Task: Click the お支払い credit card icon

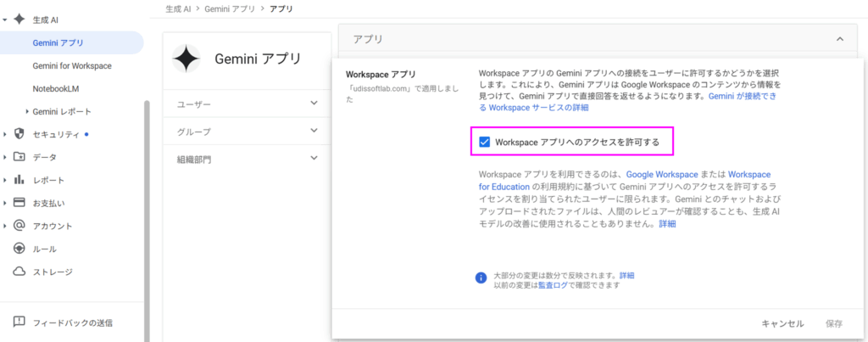Action: click(19, 202)
